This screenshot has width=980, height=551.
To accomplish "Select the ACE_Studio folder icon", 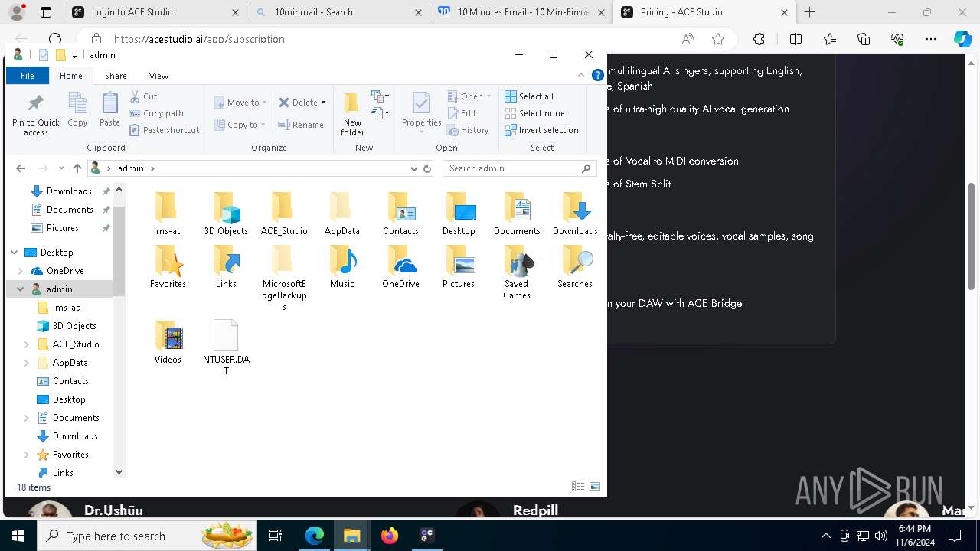I will [284, 207].
